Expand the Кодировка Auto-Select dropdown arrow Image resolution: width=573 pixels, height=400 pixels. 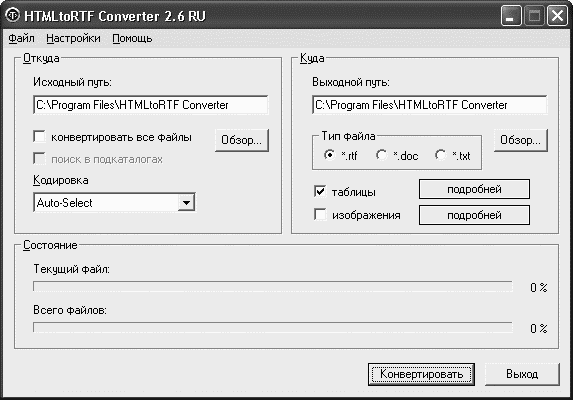coord(186,203)
